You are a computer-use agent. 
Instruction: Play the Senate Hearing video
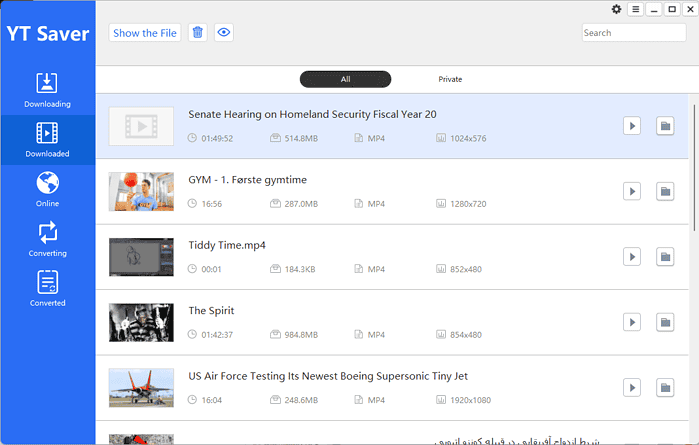tap(632, 126)
